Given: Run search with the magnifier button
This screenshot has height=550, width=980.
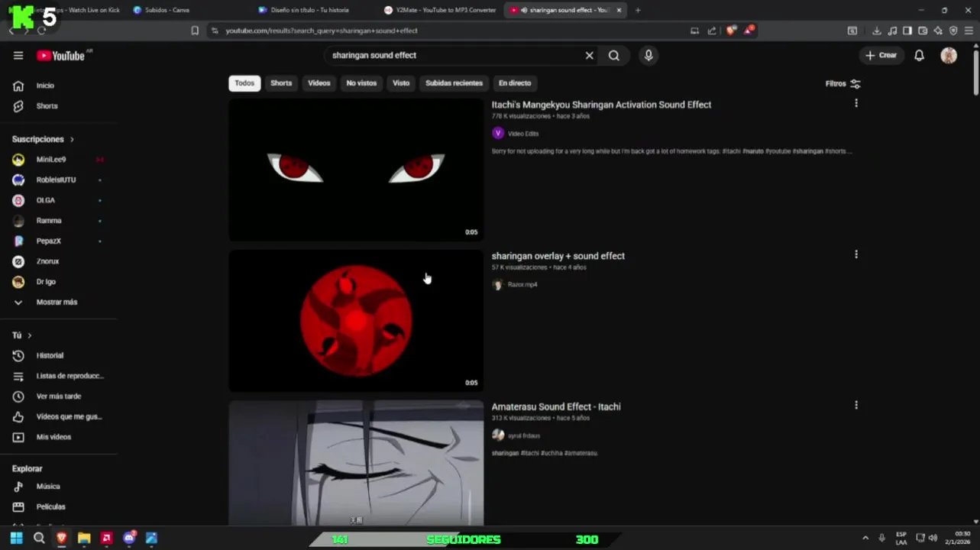Looking at the screenshot, I should (614, 55).
